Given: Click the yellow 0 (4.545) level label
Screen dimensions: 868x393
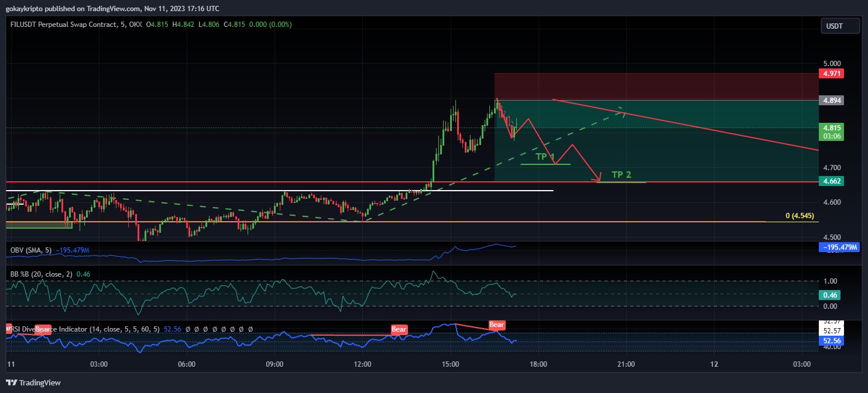Looking at the screenshot, I should [800, 216].
